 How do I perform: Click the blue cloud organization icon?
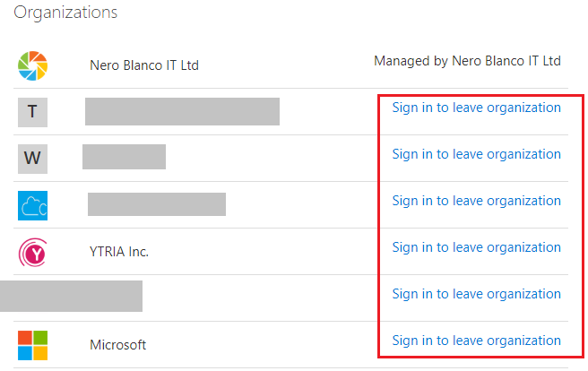coord(32,205)
